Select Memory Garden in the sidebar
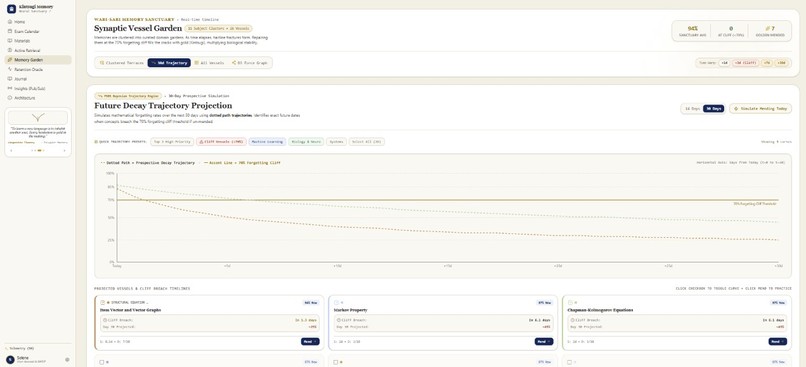 (x=38, y=60)
